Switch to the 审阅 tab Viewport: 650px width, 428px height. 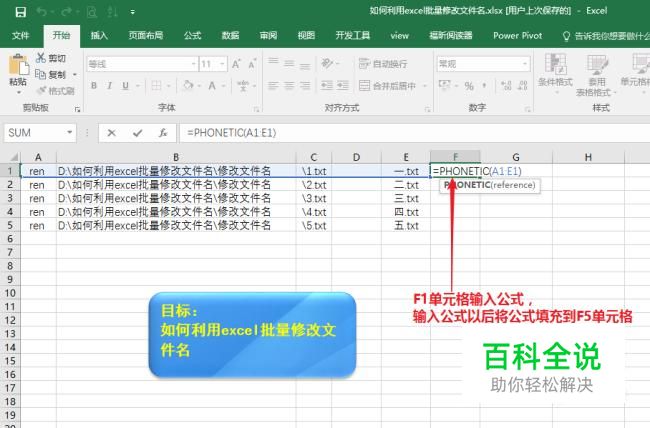point(268,36)
